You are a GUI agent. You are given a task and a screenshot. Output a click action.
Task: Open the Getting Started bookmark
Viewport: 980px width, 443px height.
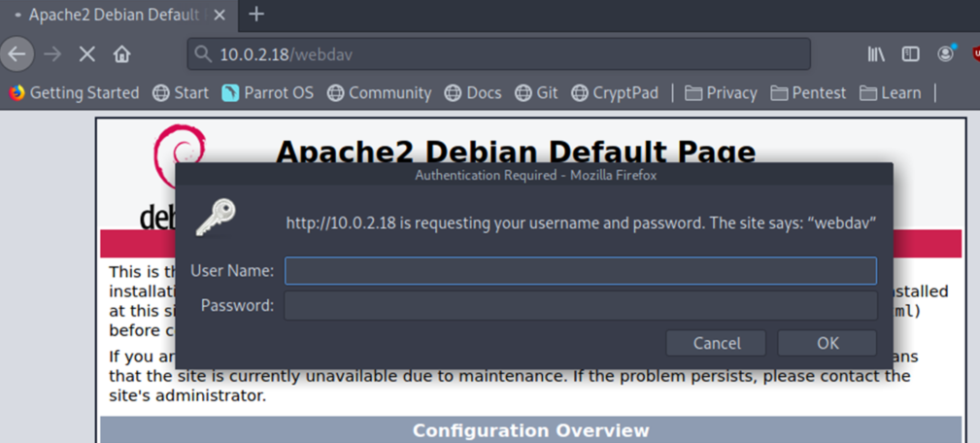coord(75,93)
